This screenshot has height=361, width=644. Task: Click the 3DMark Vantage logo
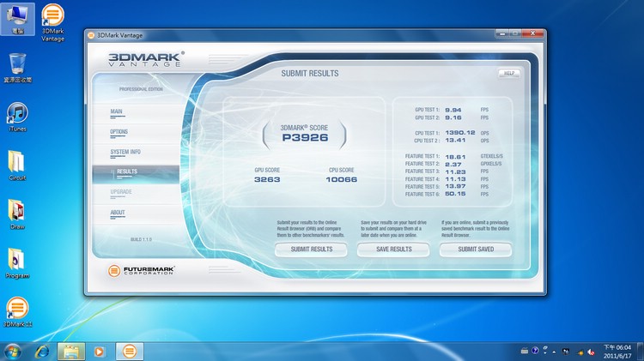[x=146, y=59]
